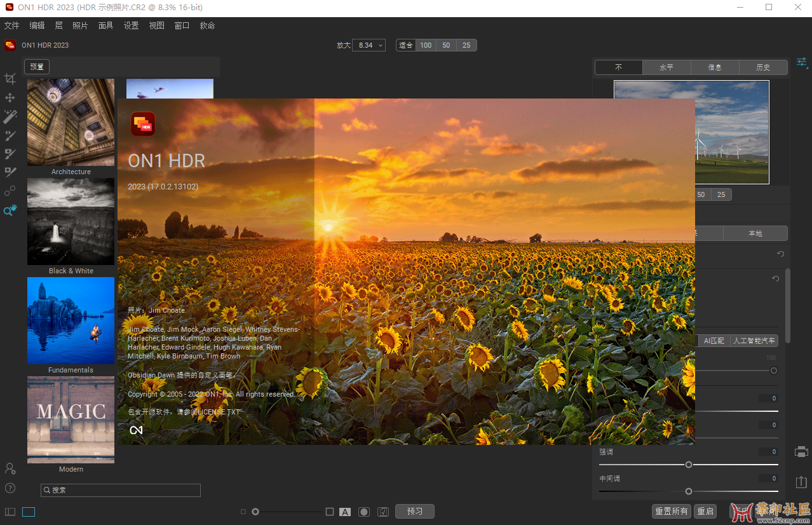This screenshot has height=525, width=812.
Task: Switch to single image view layout
Action: point(29,512)
